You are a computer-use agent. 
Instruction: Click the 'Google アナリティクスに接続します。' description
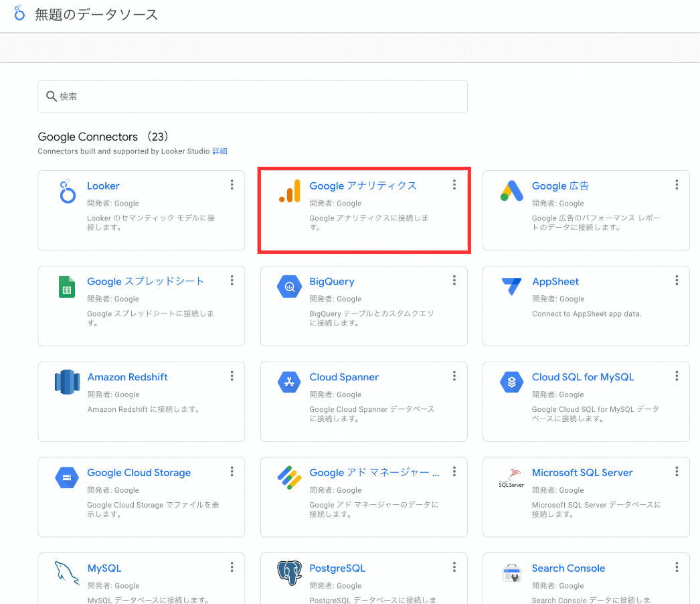[x=369, y=222]
